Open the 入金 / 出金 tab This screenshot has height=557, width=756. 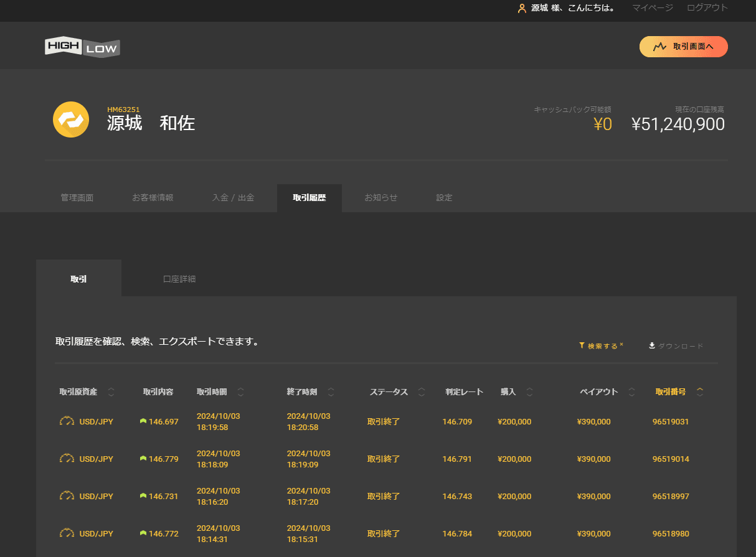(233, 198)
